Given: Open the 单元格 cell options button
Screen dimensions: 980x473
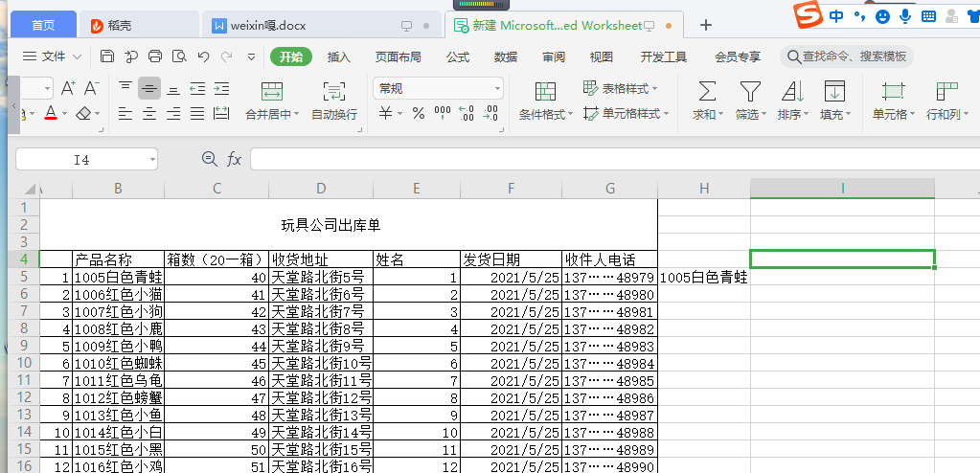Looking at the screenshot, I should pyautogui.click(x=894, y=101).
